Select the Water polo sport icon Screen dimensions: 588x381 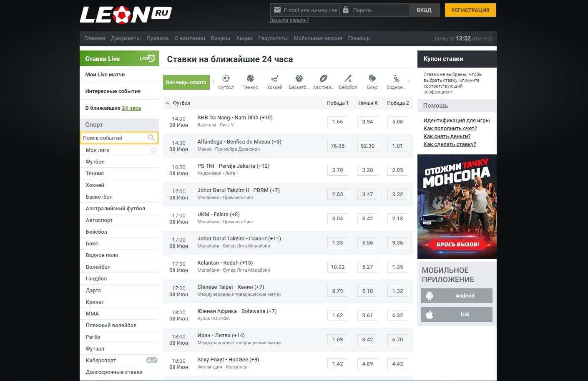click(396, 78)
